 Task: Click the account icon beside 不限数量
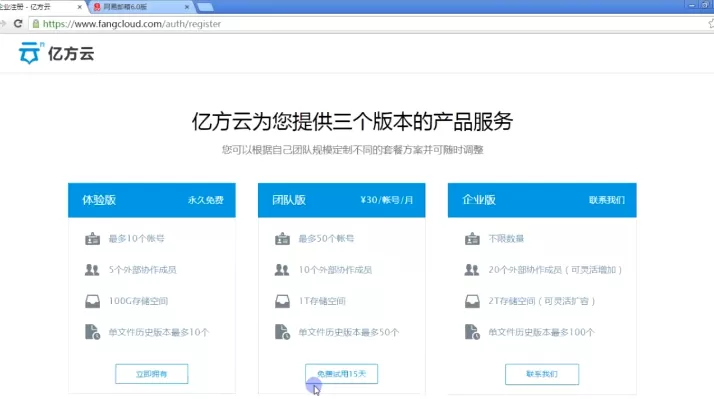click(x=472, y=239)
